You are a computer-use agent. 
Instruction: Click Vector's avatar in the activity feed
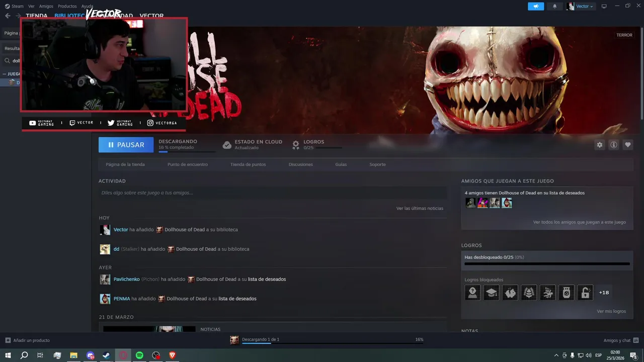pos(105,230)
